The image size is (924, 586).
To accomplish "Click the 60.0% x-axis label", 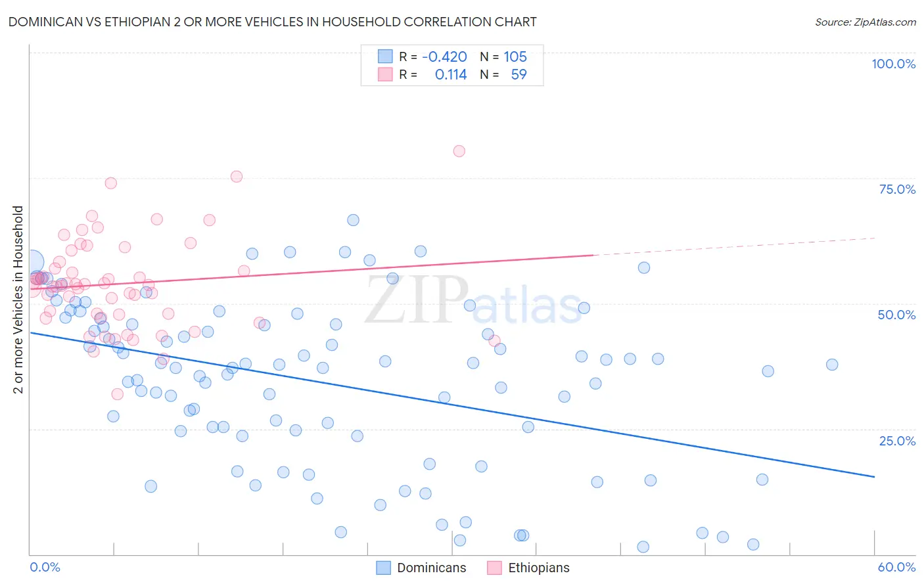I will (x=896, y=567).
